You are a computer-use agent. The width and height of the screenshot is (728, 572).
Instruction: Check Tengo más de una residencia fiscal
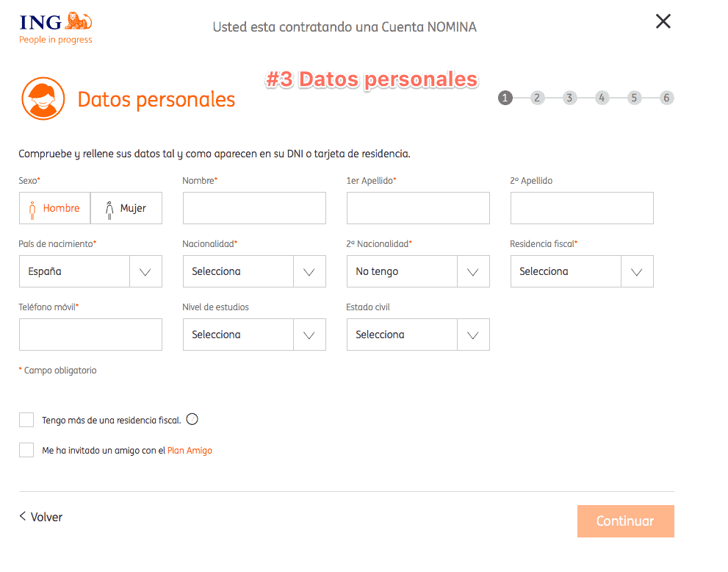pos(26,420)
